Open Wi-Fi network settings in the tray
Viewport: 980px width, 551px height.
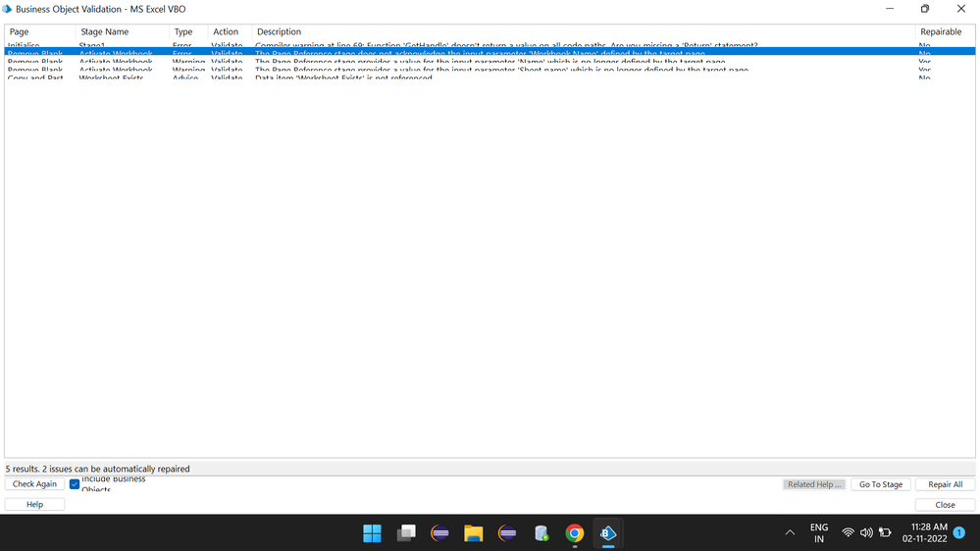(849, 533)
